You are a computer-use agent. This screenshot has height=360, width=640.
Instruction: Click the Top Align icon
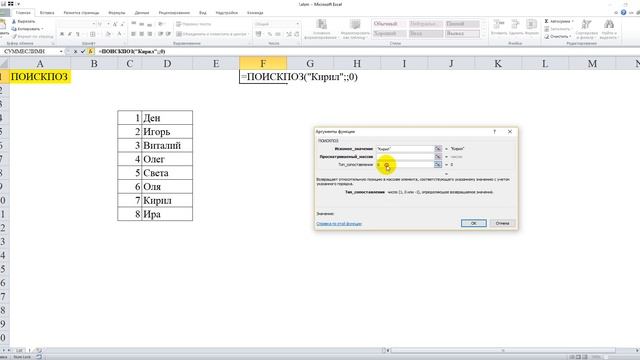coord(133,24)
